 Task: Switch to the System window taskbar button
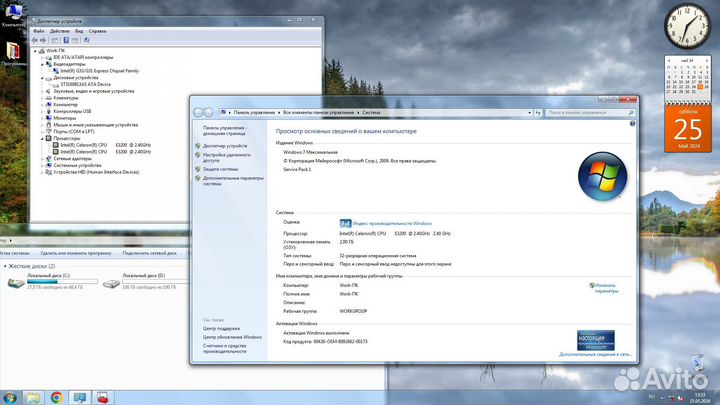[x=80, y=398]
